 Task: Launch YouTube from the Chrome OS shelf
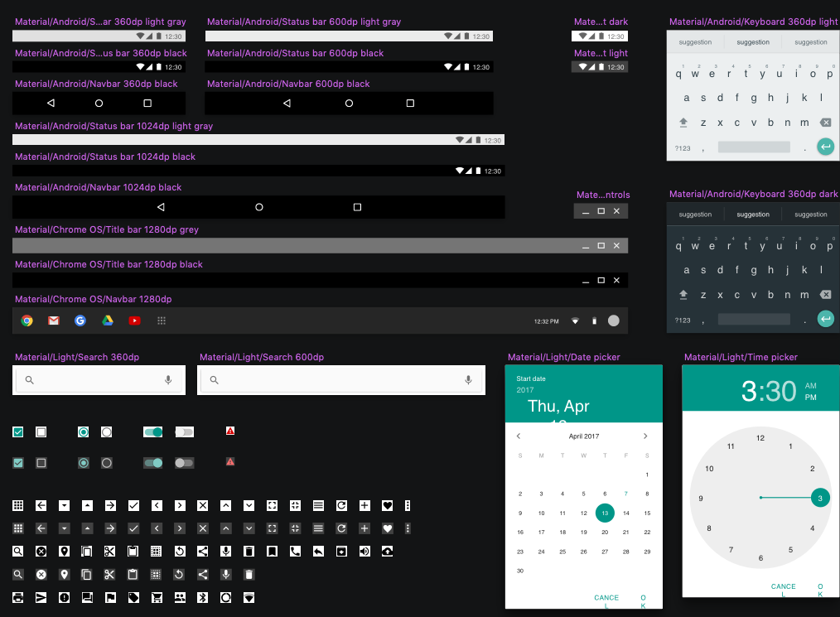[134, 321]
